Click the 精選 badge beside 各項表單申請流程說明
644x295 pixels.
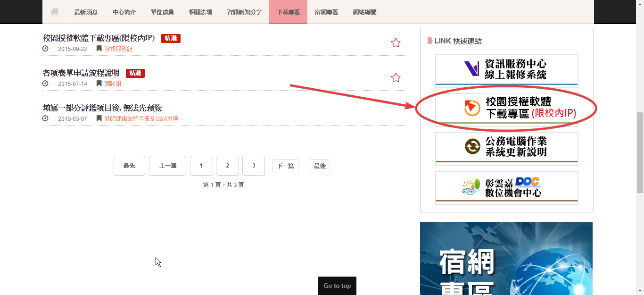click(x=135, y=73)
